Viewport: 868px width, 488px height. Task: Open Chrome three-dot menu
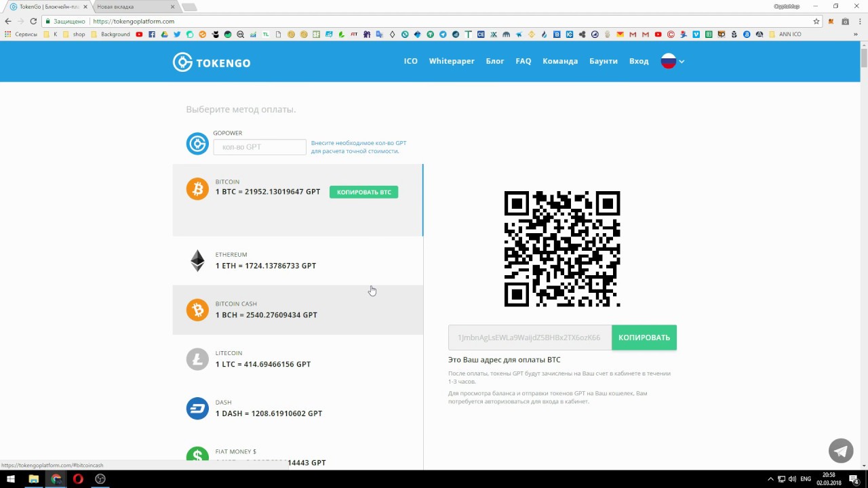859,21
